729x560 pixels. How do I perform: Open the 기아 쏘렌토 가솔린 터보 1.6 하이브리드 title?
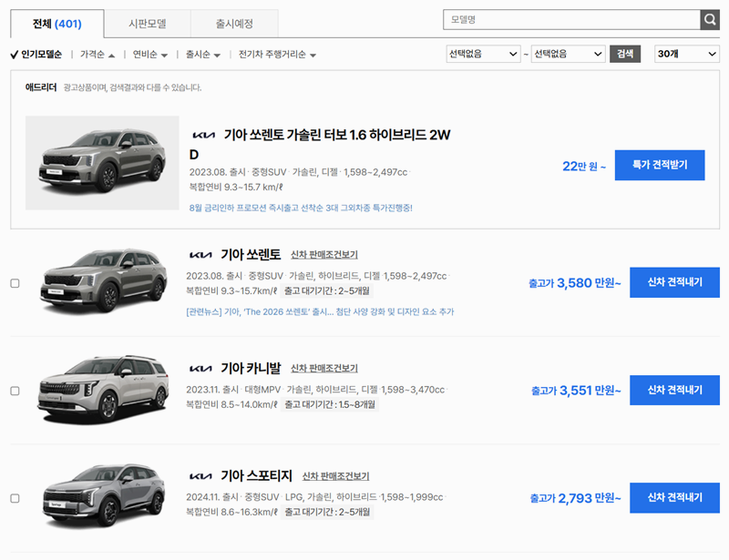[320, 145]
